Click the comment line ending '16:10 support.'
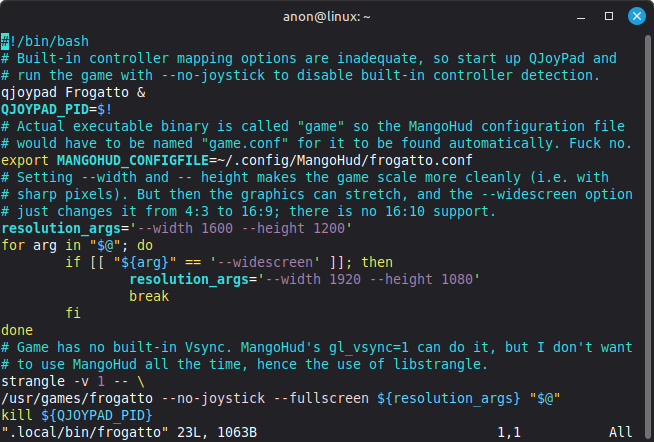Screen dimensions: 654x442 click(249, 211)
